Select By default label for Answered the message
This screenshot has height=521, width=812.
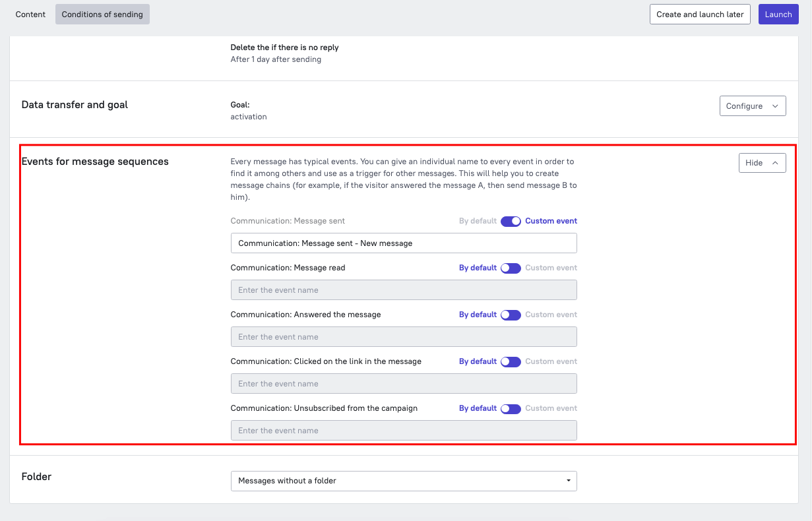pos(478,315)
